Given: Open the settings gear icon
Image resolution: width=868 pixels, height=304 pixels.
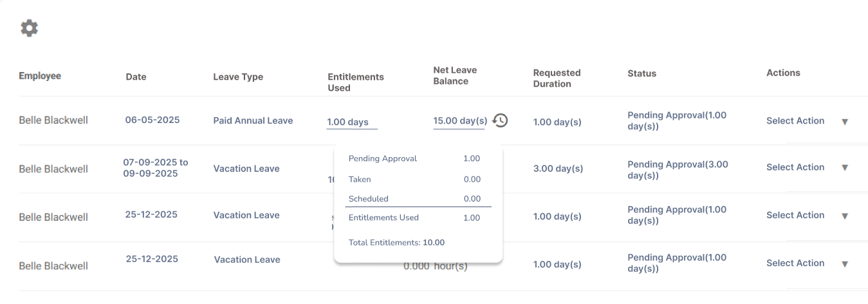Looking at the screenshot, I should pos(29,28).
